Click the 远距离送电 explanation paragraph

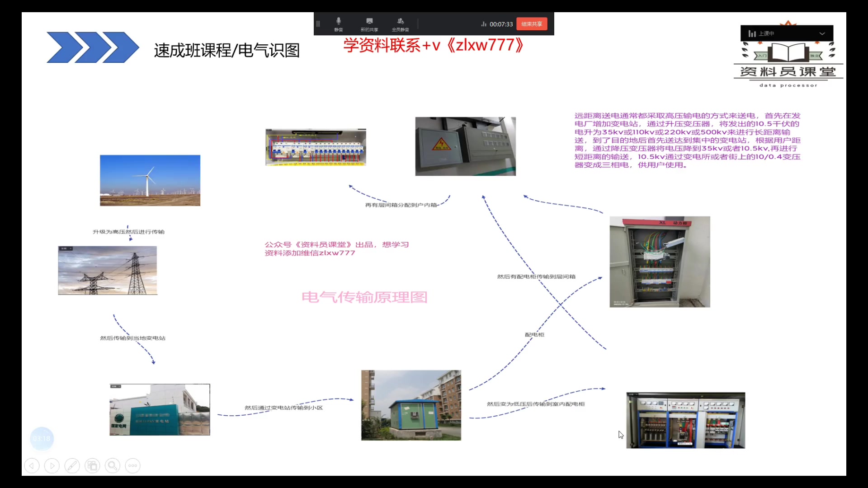[687, 140]
